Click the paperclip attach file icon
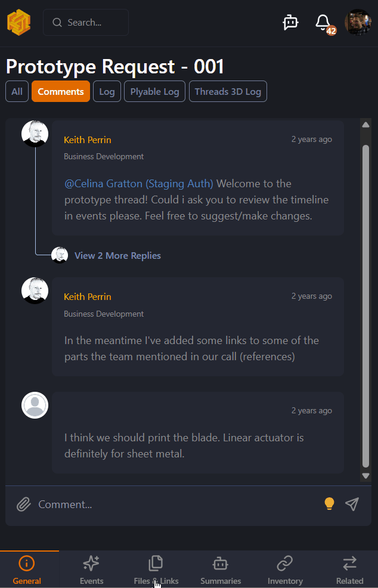This screenshot has height=588, width=378. (23, 505)
